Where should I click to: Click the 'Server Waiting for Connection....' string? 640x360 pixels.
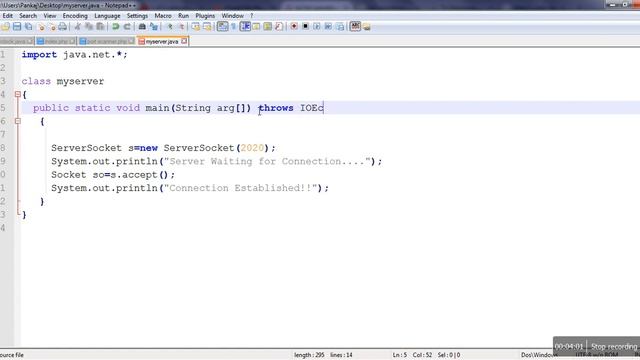(267, 161)
